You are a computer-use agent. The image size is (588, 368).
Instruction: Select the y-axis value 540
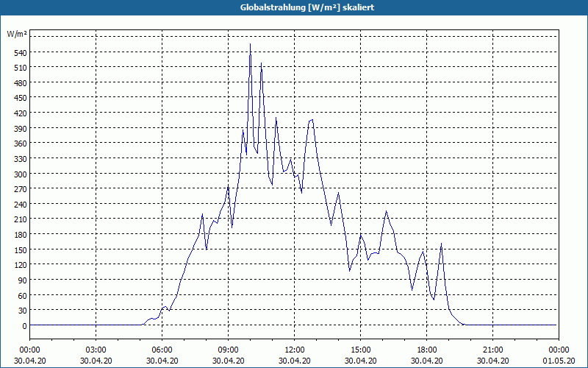(21, 53)
